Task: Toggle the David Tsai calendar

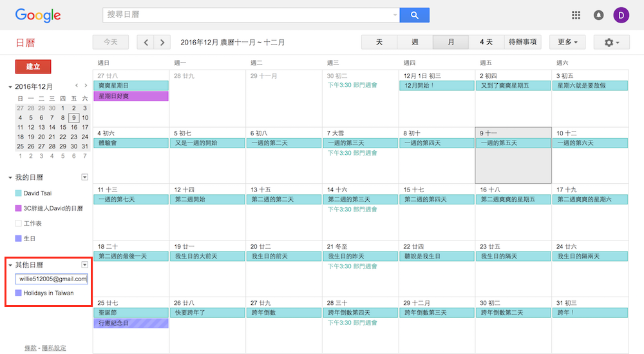Action: [18, 193]
